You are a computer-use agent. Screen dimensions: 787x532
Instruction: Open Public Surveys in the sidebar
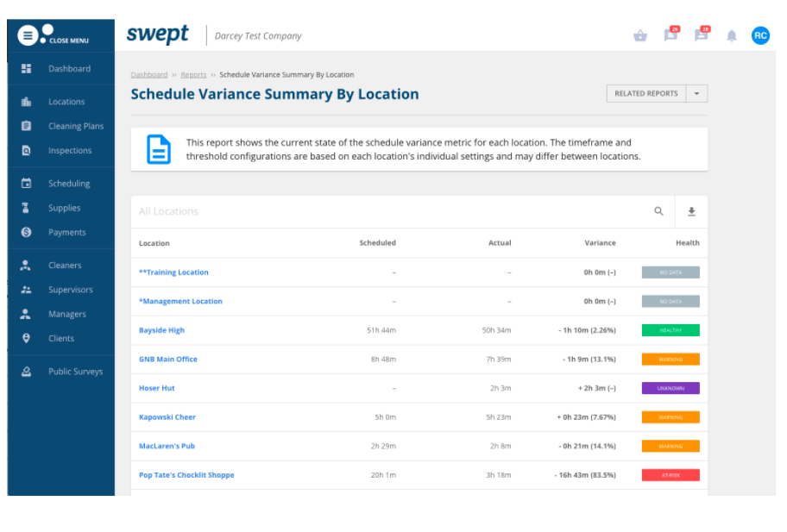tap(75, 372)
